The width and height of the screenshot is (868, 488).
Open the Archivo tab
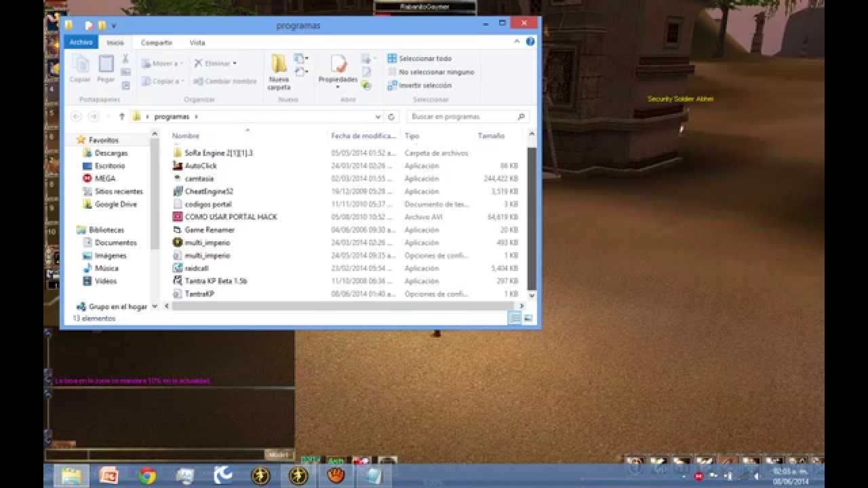pos(81,42)
